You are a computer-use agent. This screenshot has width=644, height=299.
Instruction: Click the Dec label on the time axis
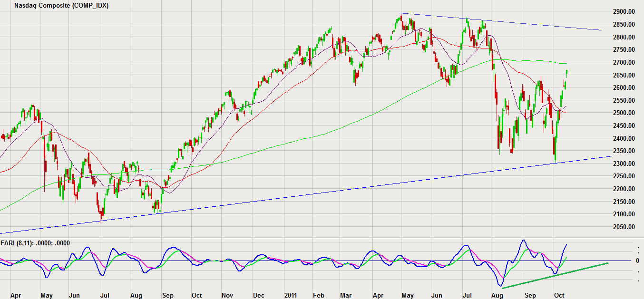pos(258,295)
